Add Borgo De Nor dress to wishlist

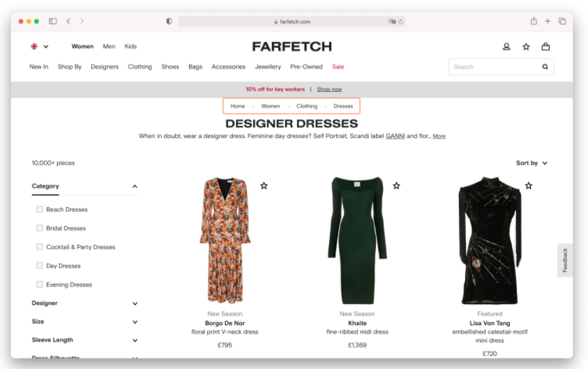(264, 186)
